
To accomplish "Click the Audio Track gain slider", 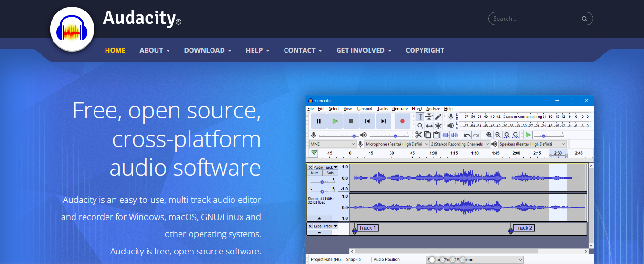I will click(322, 182).
